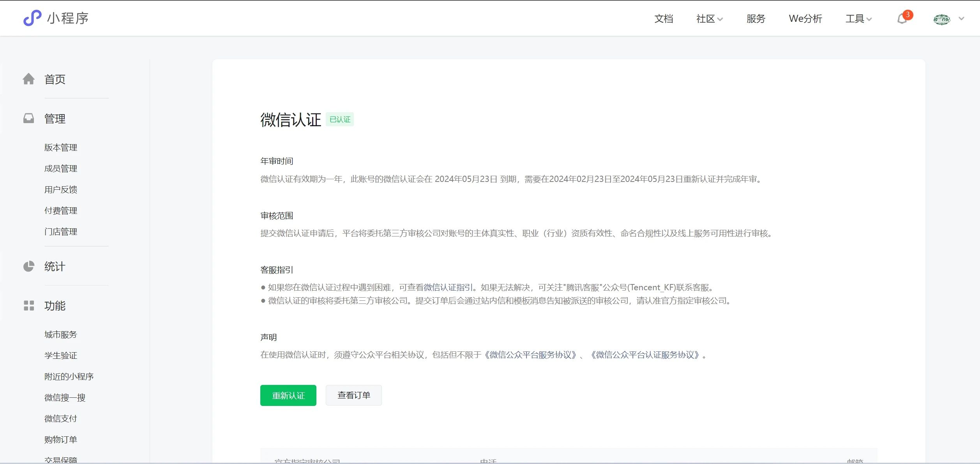Open 城市服务 in the sidebar
The height and width of the screenshot is (464, 980).
pos(61,335)
